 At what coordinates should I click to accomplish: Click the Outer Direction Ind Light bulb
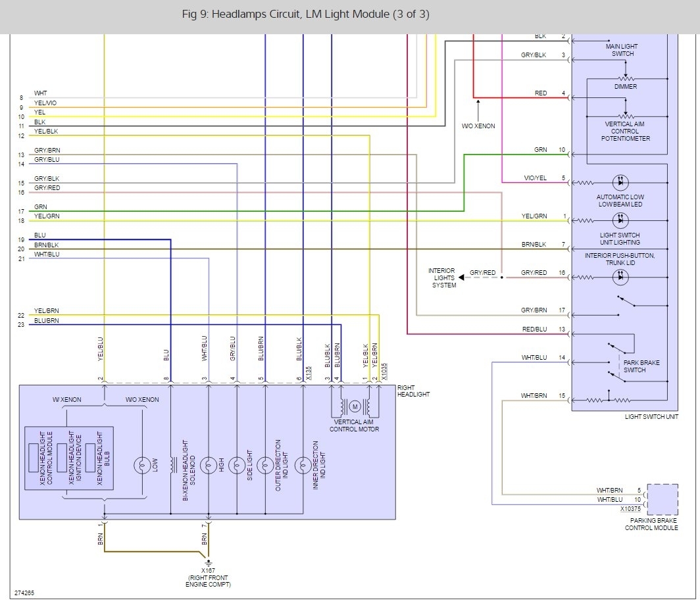(x=265, y=466)
